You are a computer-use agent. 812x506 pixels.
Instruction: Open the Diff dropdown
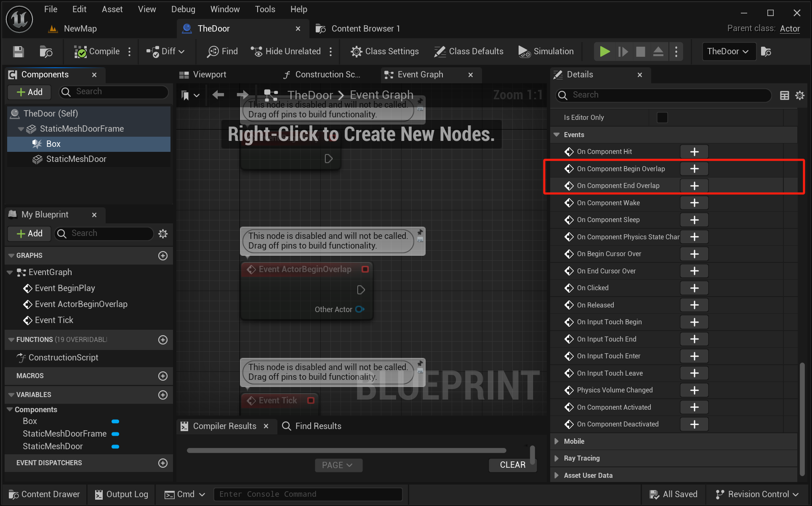pos(165,52)
